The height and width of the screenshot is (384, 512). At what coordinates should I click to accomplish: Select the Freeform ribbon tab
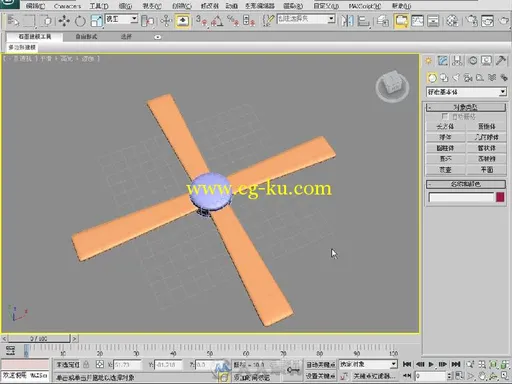(86, 37)
